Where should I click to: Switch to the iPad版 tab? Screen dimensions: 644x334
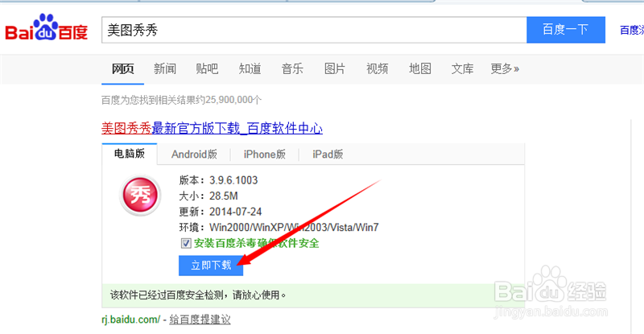328,155
